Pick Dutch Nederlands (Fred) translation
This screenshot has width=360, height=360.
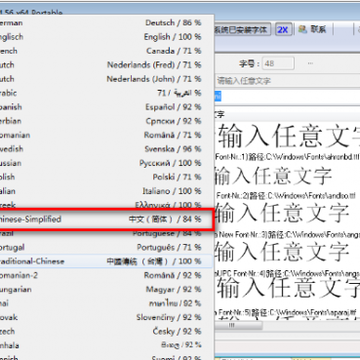click(106, 65)
